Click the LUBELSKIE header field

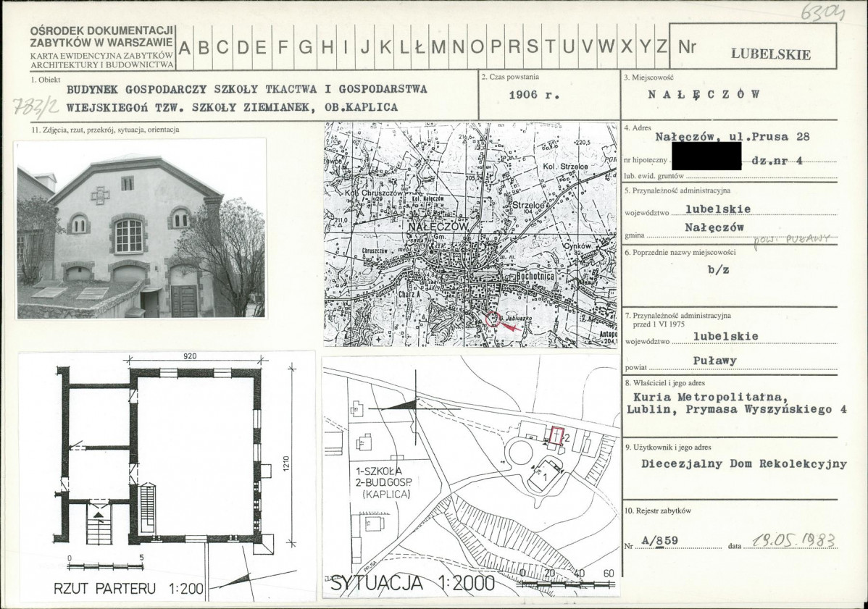(x=771, y=54)
